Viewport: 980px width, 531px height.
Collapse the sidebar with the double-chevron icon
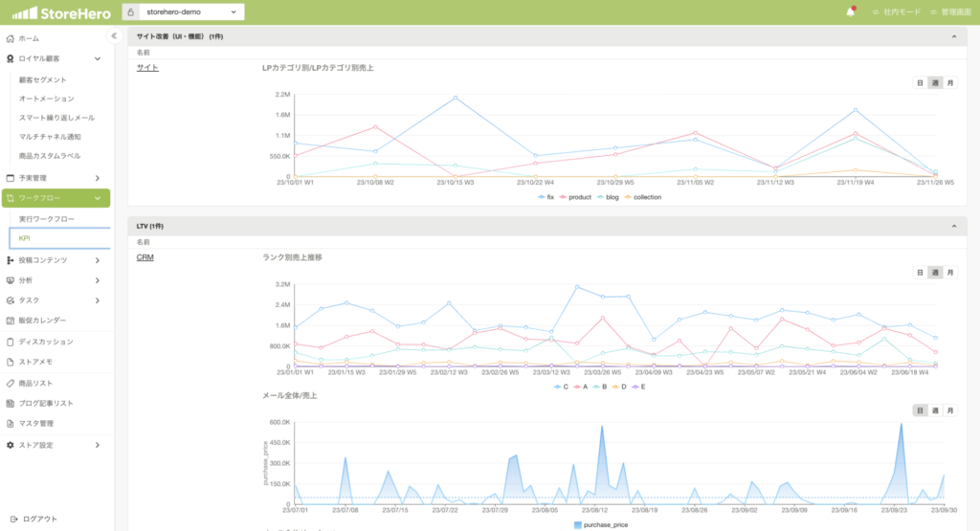pos(114,36)
